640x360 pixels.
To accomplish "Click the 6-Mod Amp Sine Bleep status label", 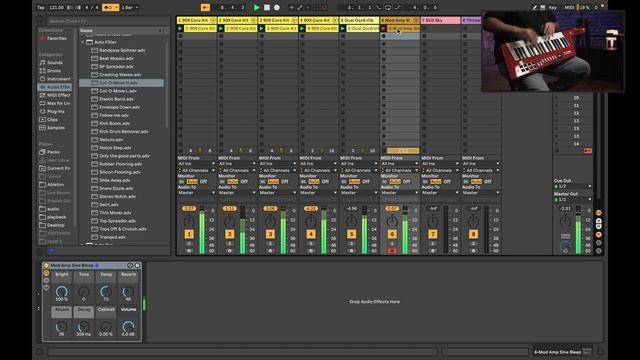I will tap(558, 352).
